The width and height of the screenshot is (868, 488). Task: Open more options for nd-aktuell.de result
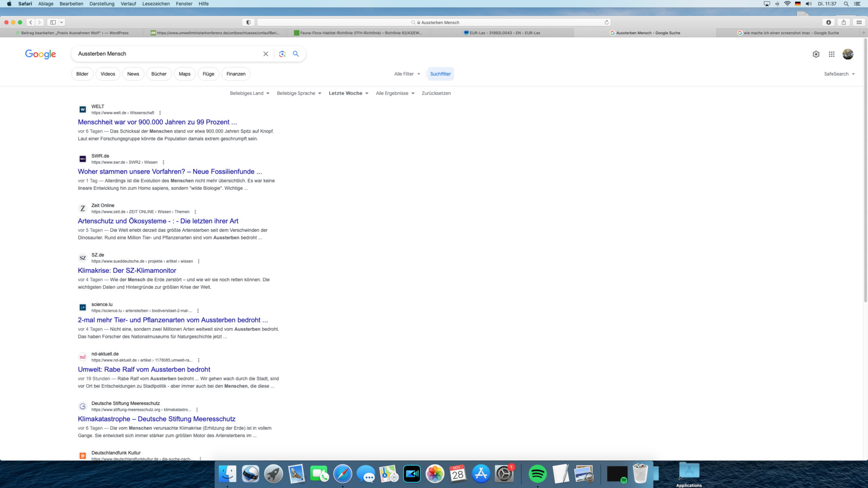[x=198, y=360]
